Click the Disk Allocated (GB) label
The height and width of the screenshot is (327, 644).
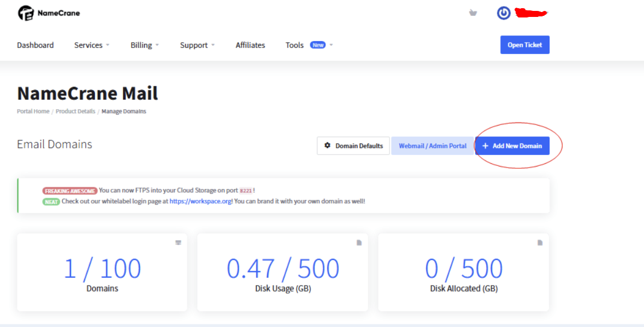[464, 288]
